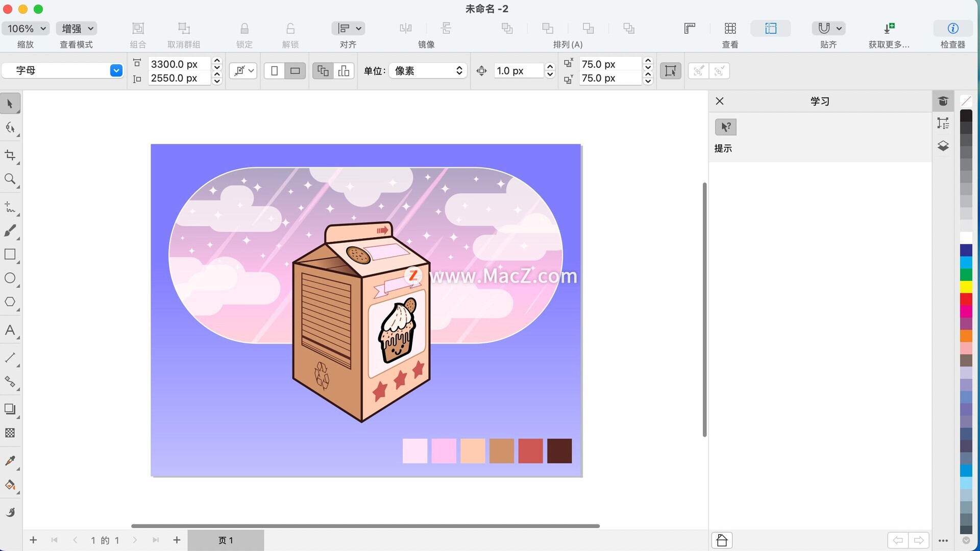980x551 pixels.
Task: Select the Polygon tool
Action: click(x=10, y=302)
